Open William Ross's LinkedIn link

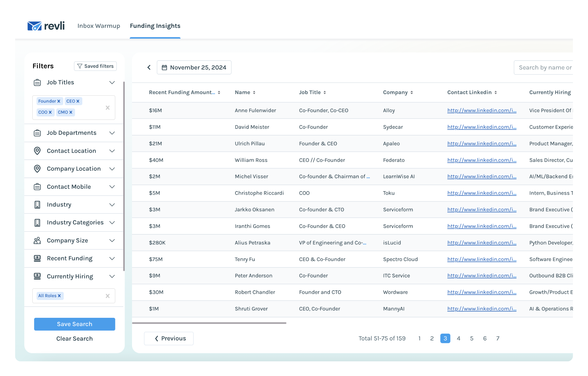click(x=482, y=160)
